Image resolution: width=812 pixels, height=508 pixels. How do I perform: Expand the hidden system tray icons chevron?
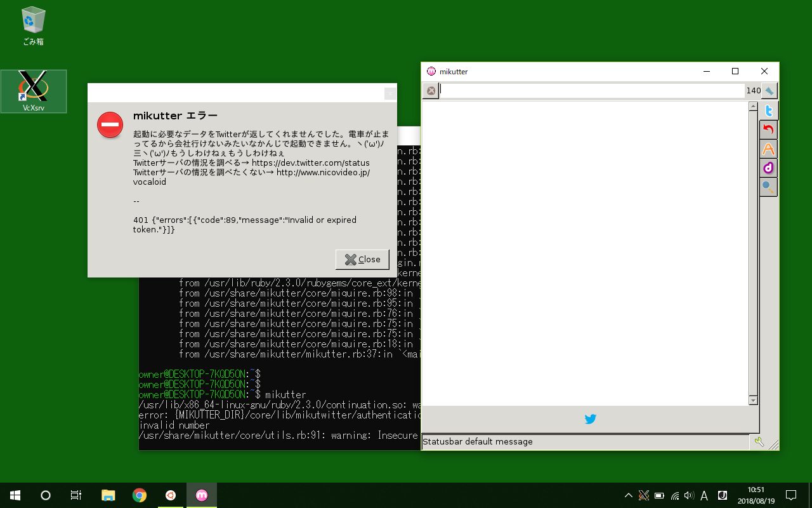(629, 495)
